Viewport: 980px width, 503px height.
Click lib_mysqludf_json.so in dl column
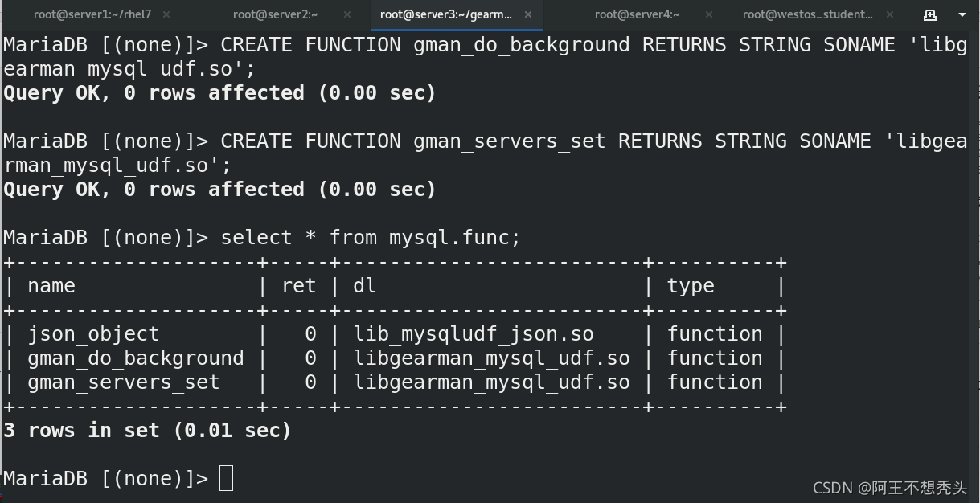474,334
